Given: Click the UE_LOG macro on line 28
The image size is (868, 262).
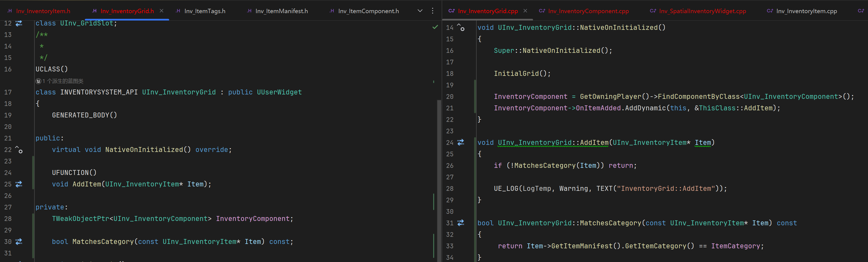Looking at the screenshot, I should coord(506,188).
